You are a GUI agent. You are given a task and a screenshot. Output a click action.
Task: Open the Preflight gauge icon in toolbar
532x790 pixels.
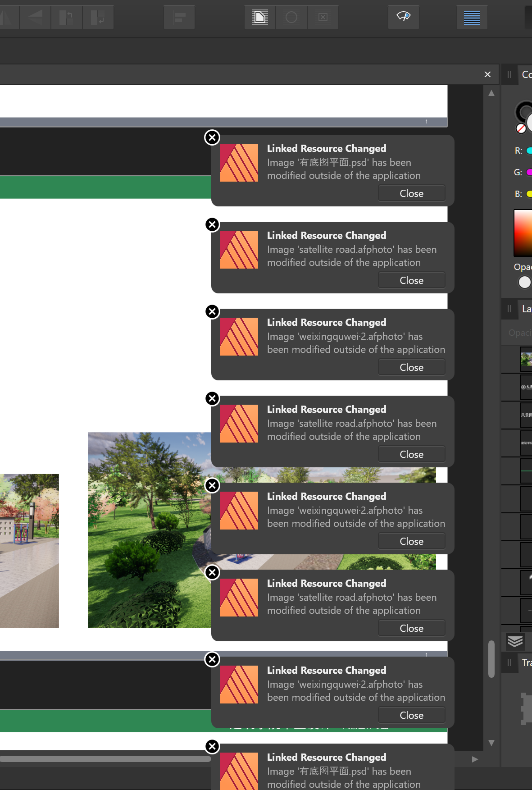(x=404, y=18)
